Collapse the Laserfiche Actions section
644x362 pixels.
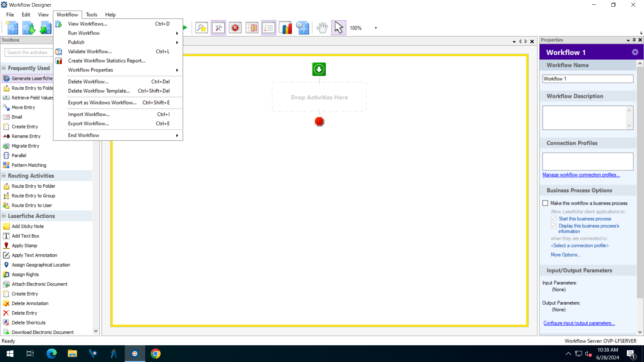point(4,216)
